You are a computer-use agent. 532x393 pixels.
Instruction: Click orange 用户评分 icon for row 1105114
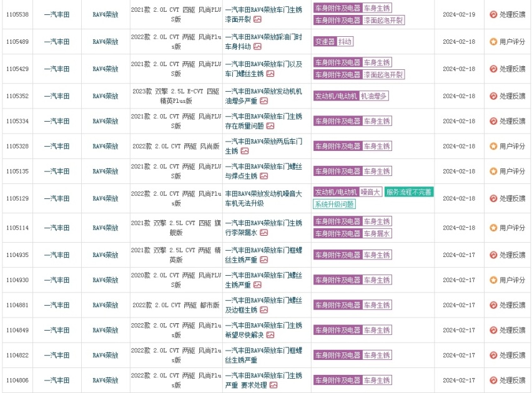click(493, 228)
